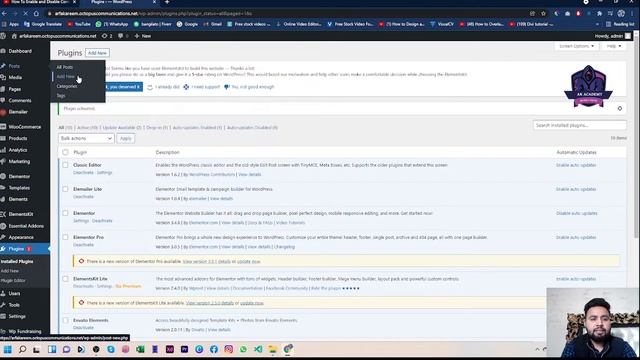Screen dimensions: 640x360
Task: Open the Google Translate bookmark
Action: point(43,24)
